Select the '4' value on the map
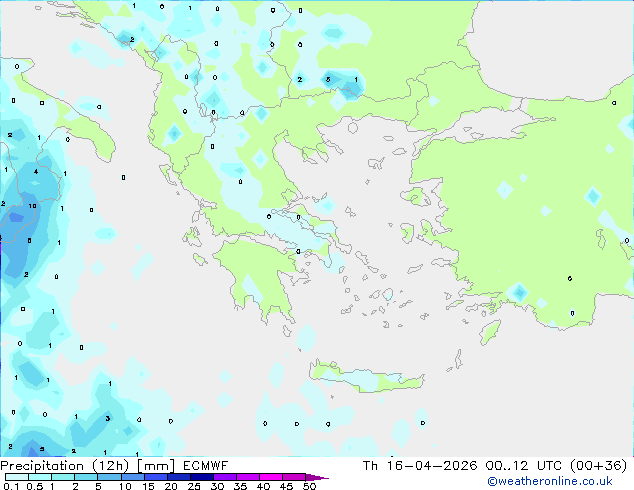This screenshot has width=634, height=490. pyautogui.click(x=36, y=172)
